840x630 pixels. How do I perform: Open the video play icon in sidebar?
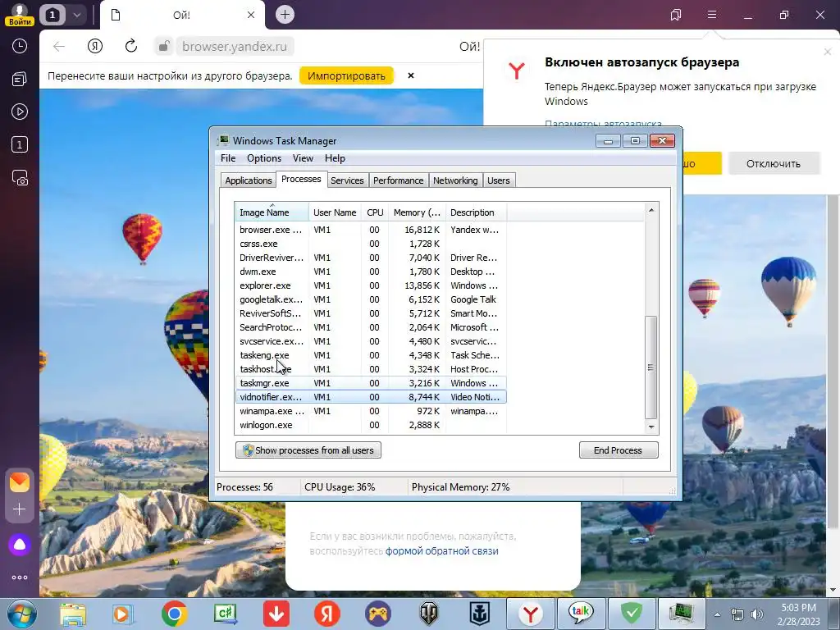click(20, 112)
